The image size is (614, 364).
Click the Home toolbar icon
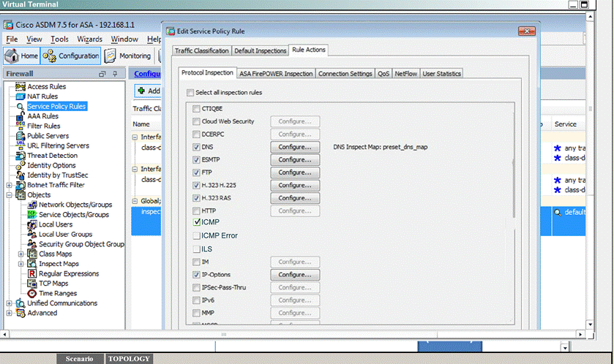coord(12,56)
